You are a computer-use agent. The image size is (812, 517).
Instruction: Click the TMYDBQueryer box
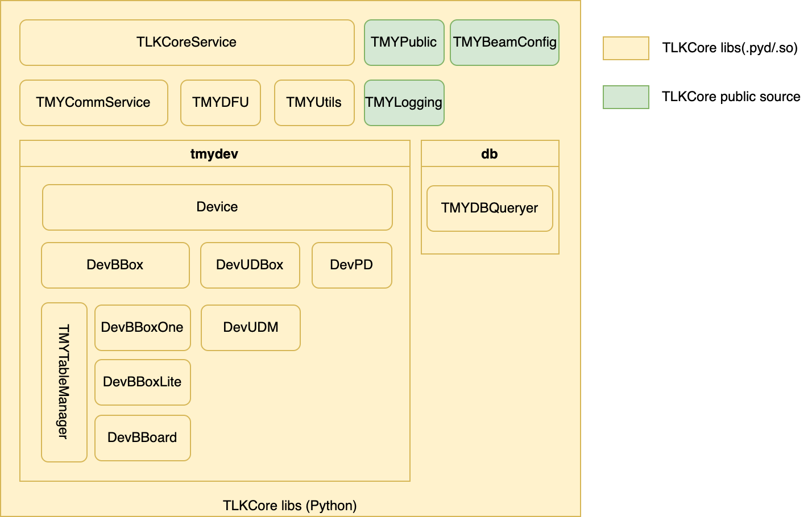pyautogui.click(x=490, y=209)
